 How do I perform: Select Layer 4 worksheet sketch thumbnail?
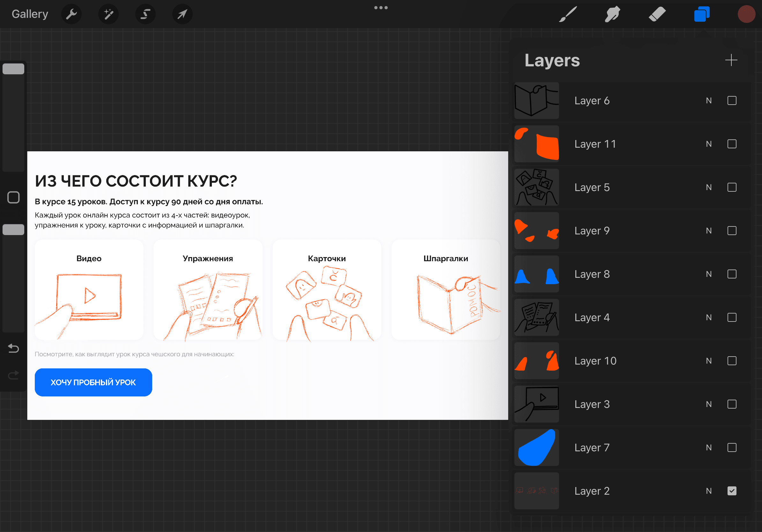click(537, 317)
